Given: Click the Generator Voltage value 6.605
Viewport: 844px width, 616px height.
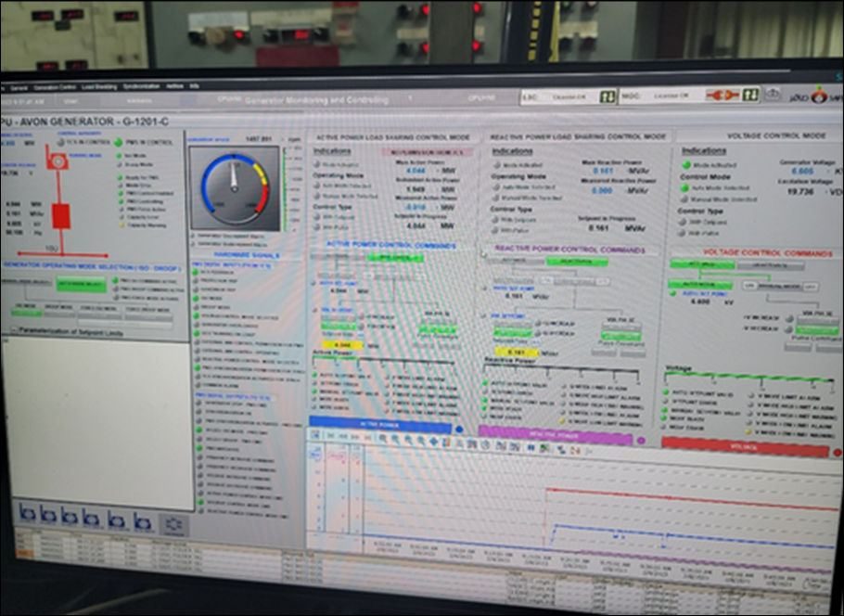Looking at the screenshot, I should [x=802, y=172].
